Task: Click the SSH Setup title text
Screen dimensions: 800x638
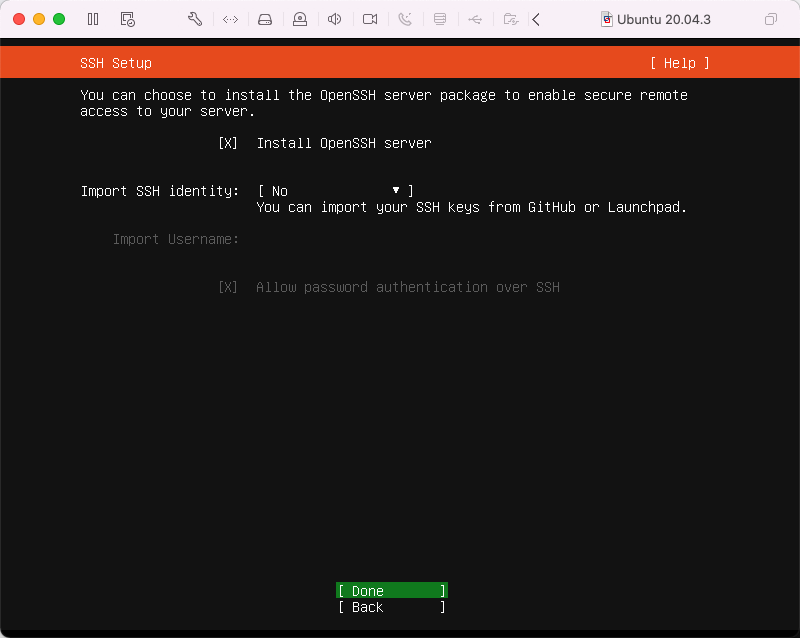Action: [116, 63]
